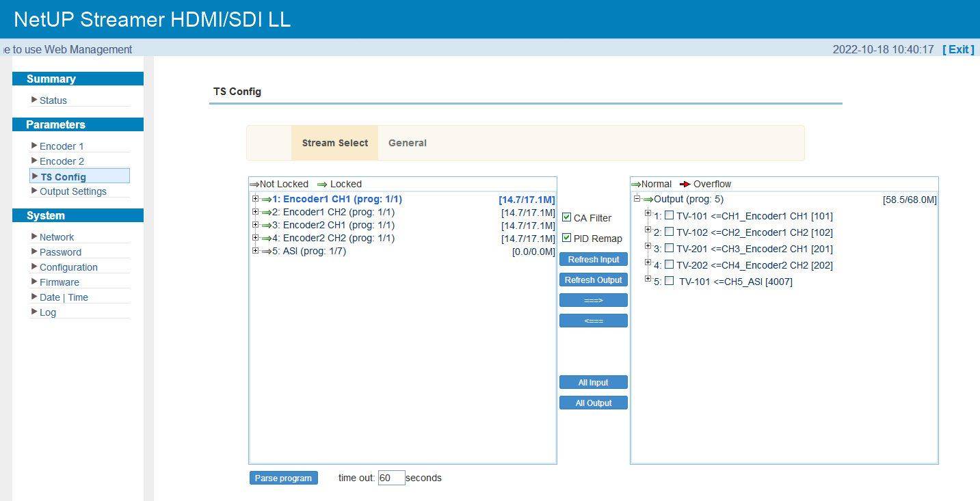Open the Configuration page
980x501 pixels.
point(68,267)
